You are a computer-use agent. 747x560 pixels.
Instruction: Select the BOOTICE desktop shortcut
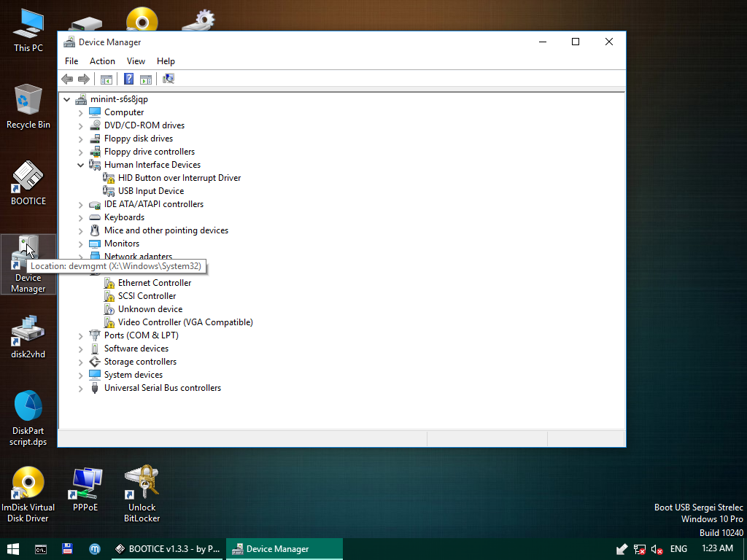tap(28, 183)
